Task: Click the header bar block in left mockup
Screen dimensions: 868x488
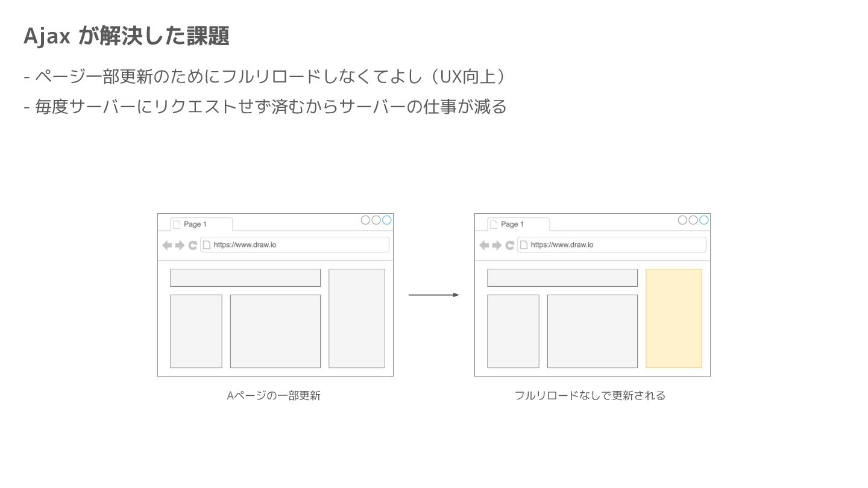Action: pos(245,278)
